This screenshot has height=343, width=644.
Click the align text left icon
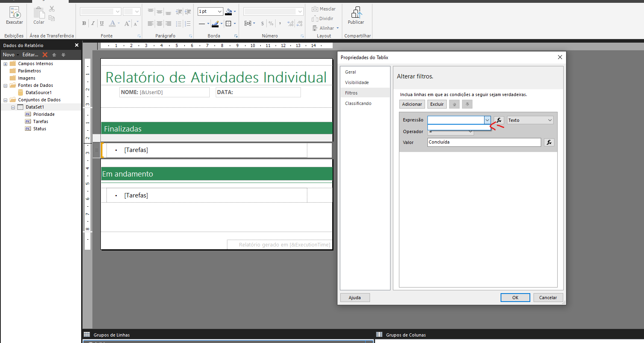(x=150, y=24)
